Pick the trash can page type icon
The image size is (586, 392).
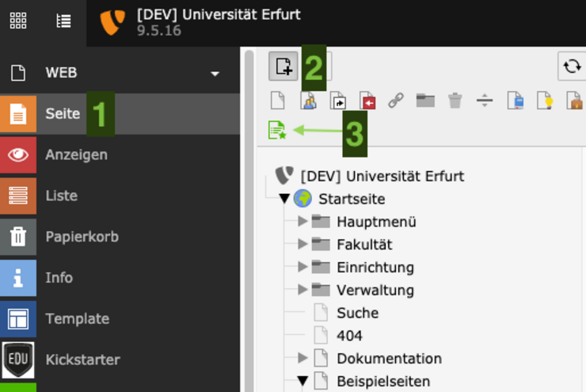click(x=455, y=101)
